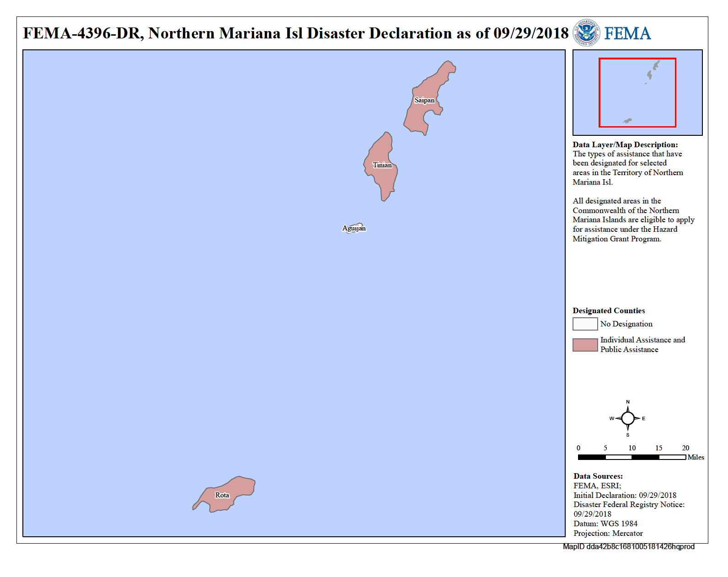Click the No Designation legend label
The image size is (728, 577).
point(626,324)
